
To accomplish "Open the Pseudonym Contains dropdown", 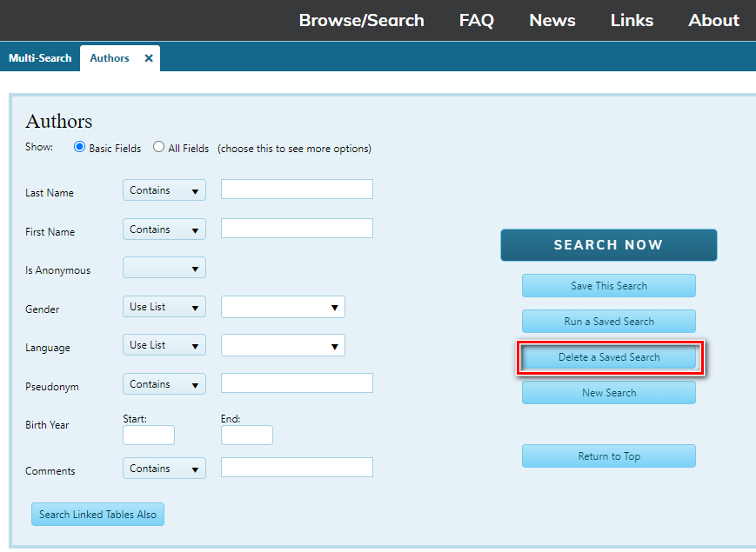I will tap(164, 384).
